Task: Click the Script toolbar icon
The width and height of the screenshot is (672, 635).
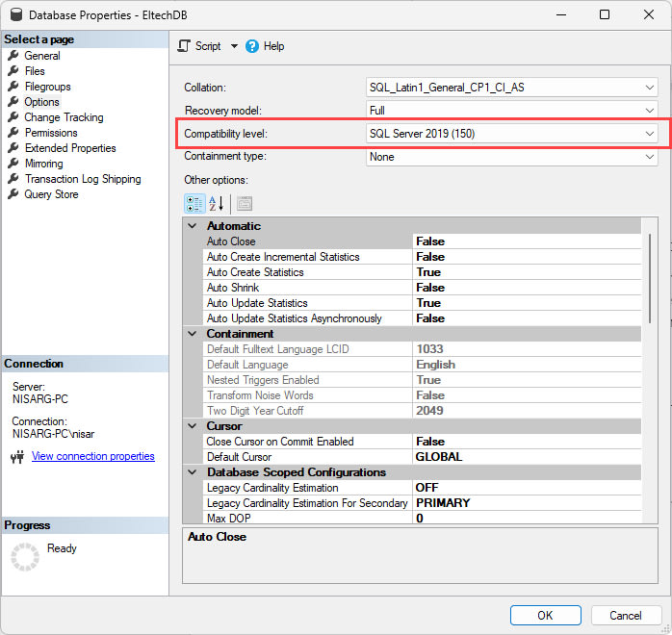Action: pyautogui.click(x=186, y=46)
